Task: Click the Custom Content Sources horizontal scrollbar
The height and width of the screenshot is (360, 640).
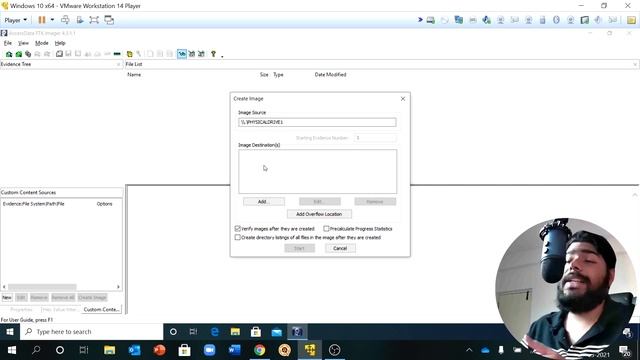Action: point(42,287)
